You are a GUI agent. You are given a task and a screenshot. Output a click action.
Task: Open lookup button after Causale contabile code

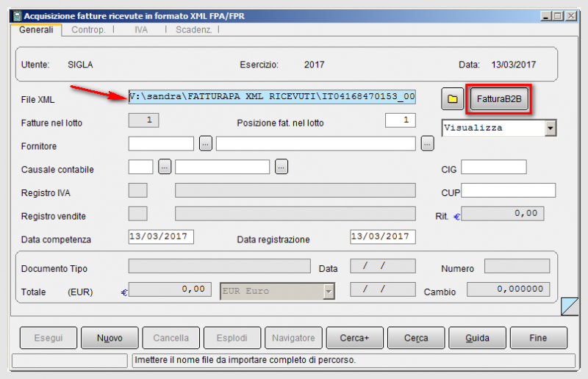pyautogui.click(x=165, y=167)
